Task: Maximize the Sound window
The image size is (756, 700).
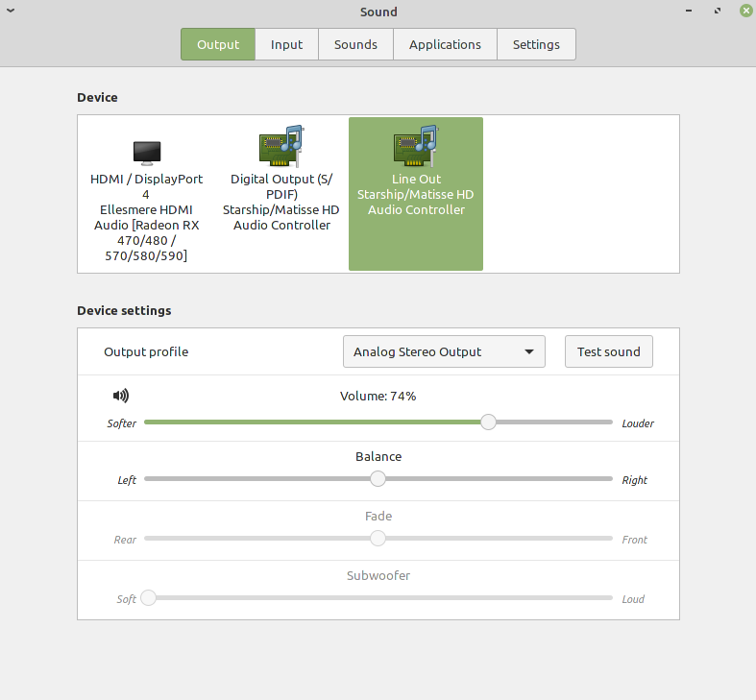Action: [x=718, y=11]
